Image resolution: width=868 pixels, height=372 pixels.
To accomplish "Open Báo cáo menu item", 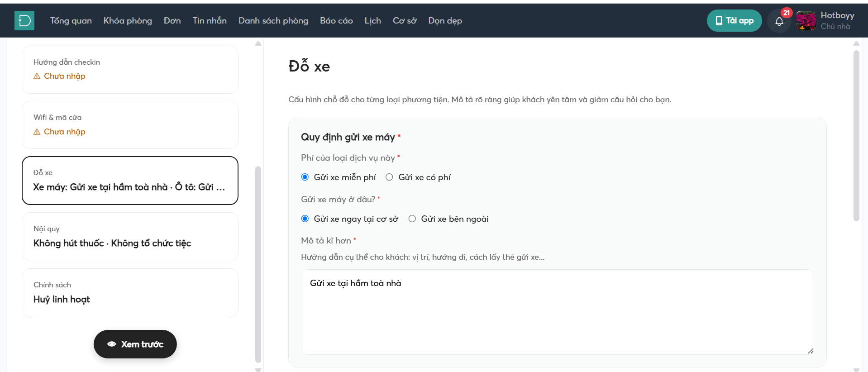I will [x=336, y=21].
